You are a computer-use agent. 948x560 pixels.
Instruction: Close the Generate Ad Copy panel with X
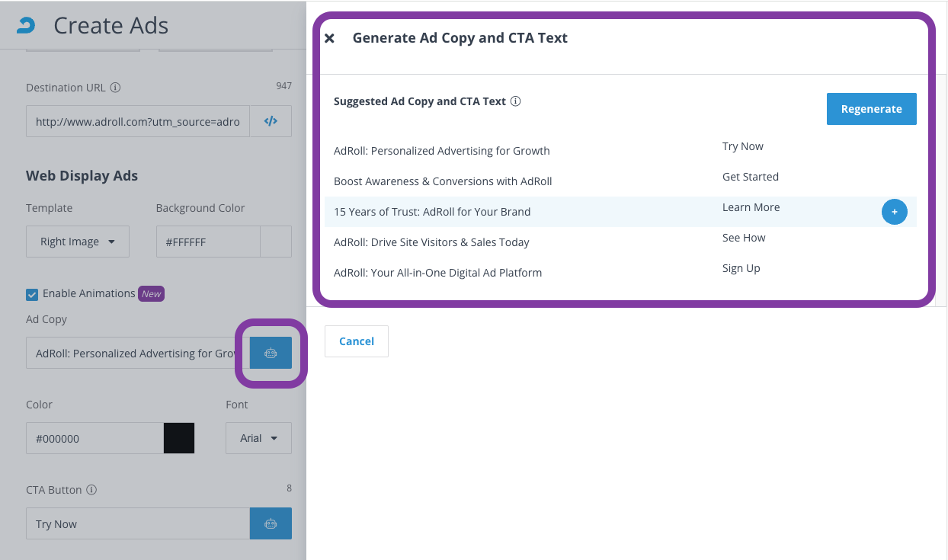tap(329, 38)
